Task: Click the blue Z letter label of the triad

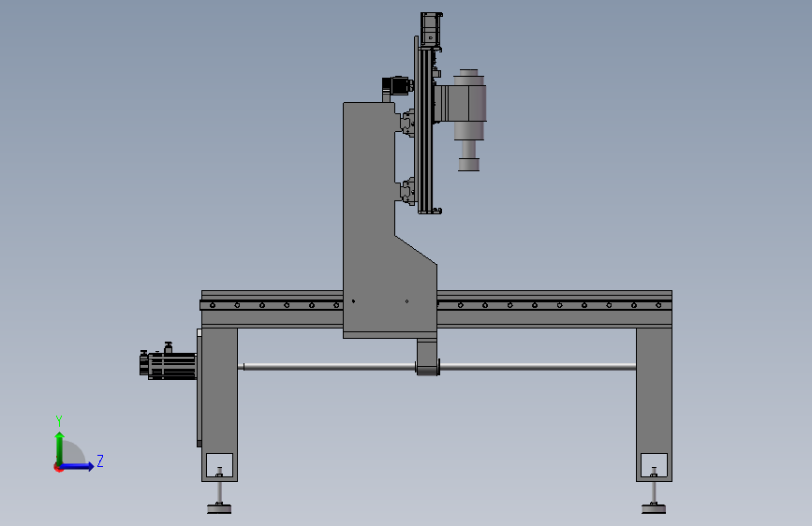Action: coord(100,460)
